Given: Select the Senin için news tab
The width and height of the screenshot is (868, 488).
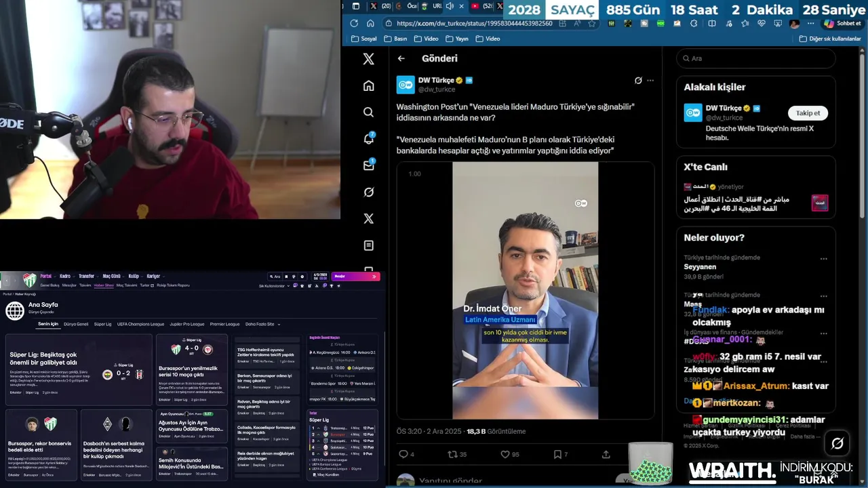Looking at the screenshot, I should (48, 324).
